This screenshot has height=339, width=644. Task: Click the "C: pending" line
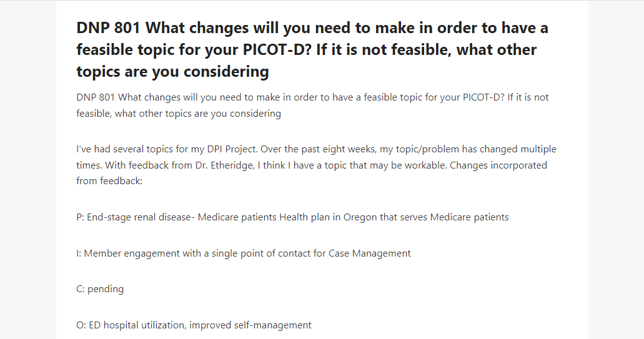point(100,289)
